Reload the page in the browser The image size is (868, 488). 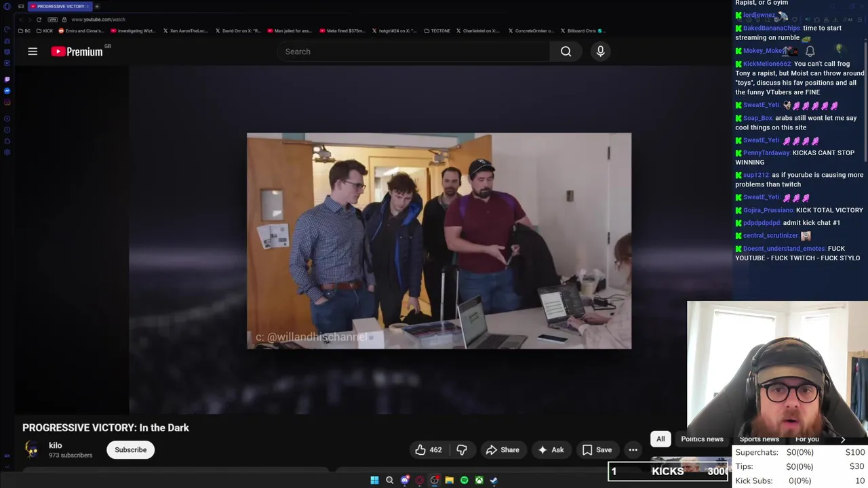[39, 20]
